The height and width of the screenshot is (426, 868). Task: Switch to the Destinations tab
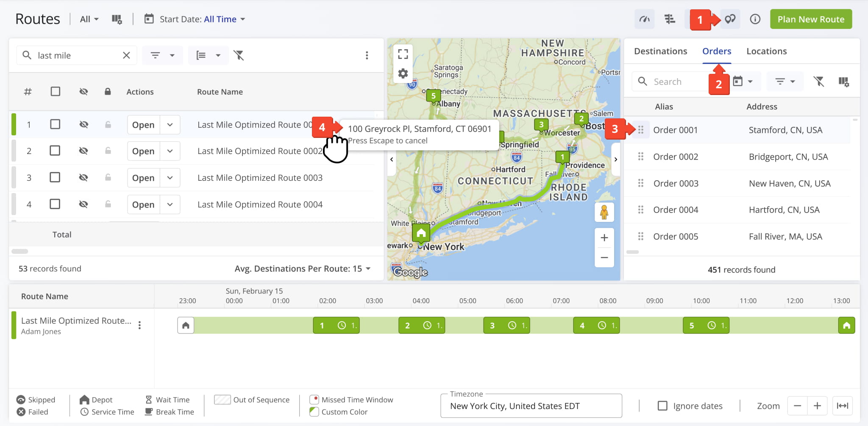(x=660, y=51)
